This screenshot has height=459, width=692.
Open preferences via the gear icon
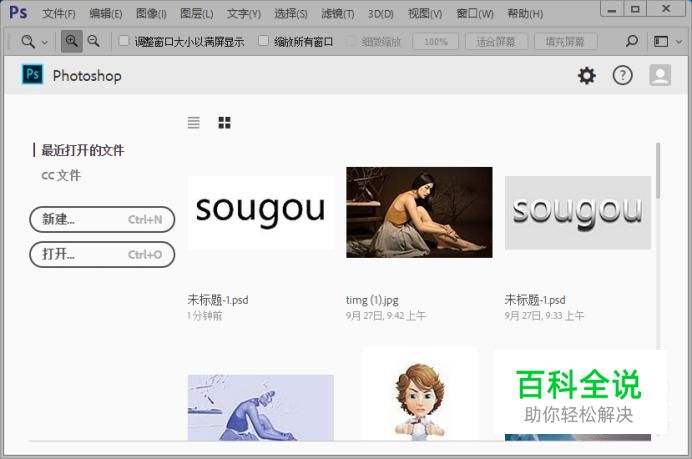click(x=587, y=76)
